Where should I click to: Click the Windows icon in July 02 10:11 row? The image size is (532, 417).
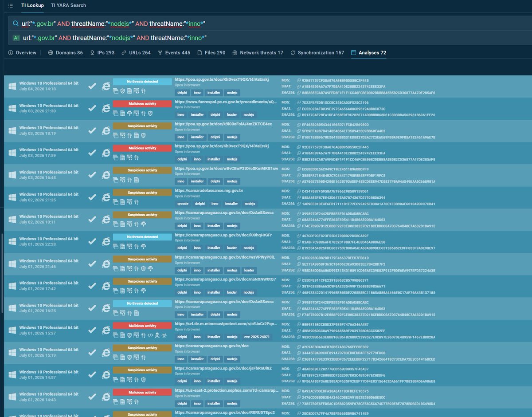click(x=12, y=220)
